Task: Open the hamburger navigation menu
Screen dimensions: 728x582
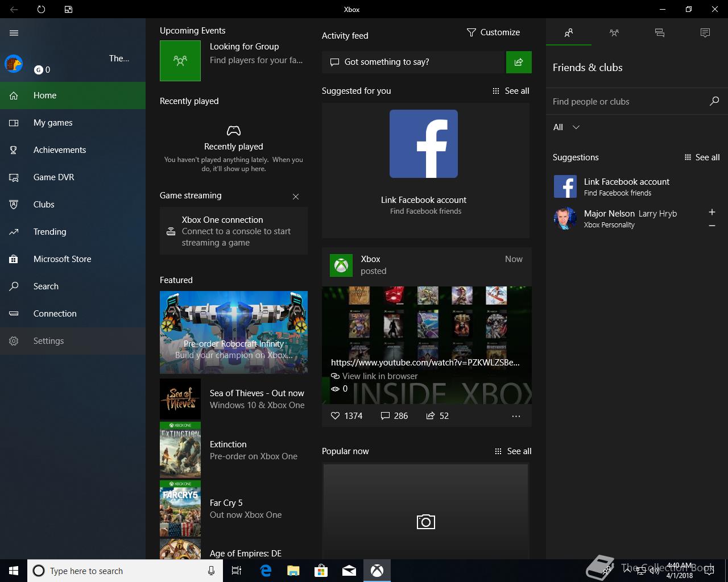Action: [x=14, y=33]
